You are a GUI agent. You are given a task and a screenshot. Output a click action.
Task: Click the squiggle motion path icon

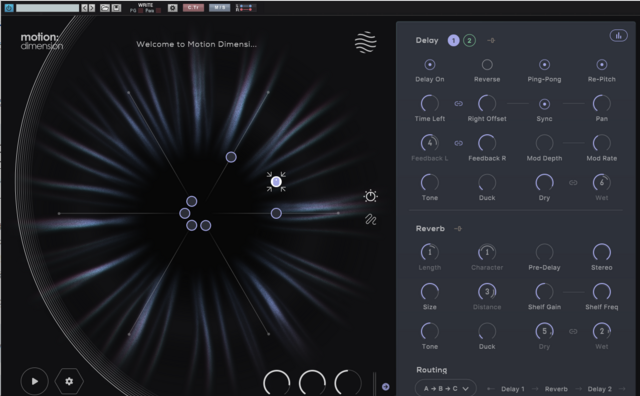point(371,220)
